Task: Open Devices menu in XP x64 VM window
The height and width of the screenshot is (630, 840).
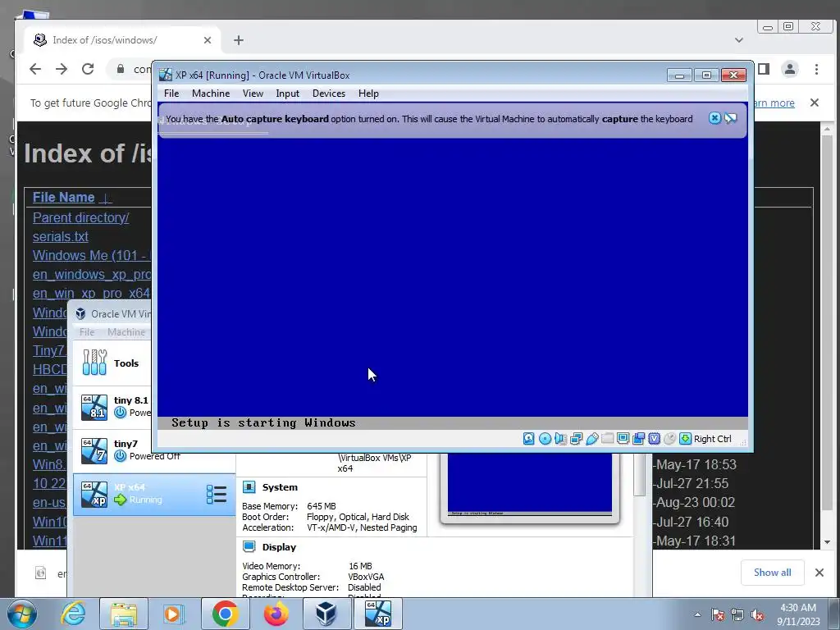Action: [x=329, y=94]
